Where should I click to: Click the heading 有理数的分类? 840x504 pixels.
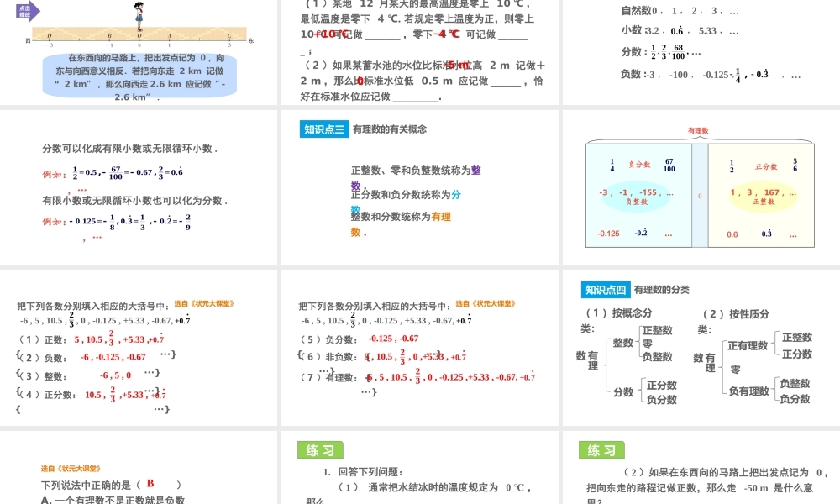tap(662, 290)
